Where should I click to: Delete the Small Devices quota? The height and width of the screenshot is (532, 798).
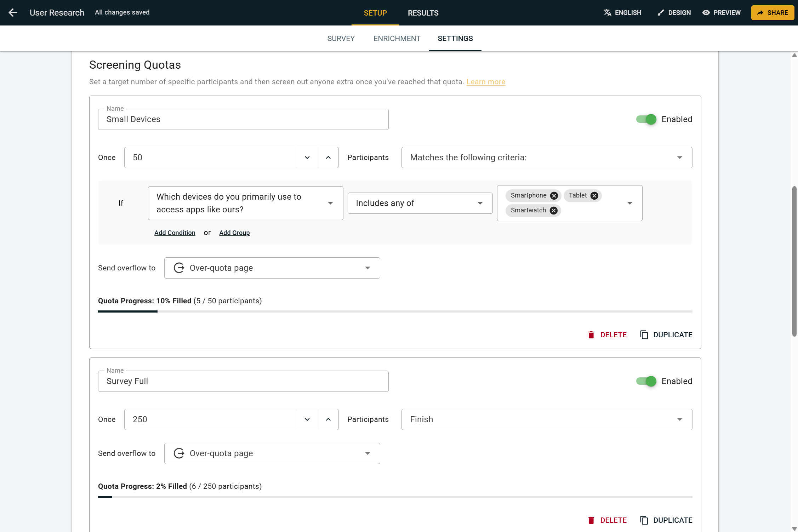coord(607,335)
